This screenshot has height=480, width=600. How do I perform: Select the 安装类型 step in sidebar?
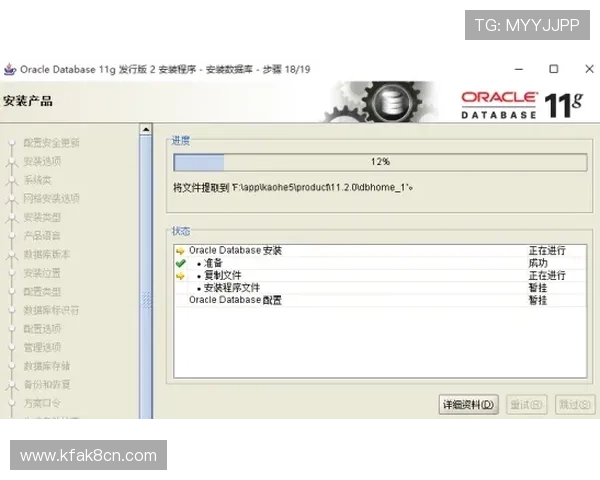[x=42, y=217]
